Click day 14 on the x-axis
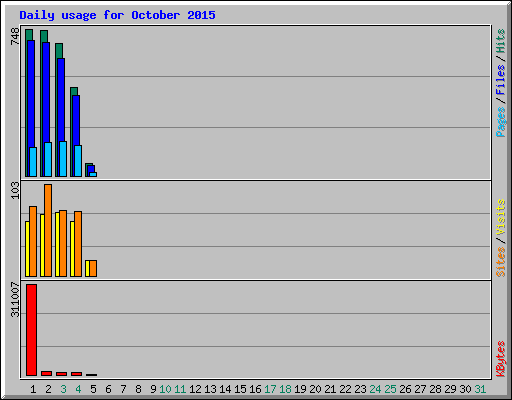Image resolution: width=512 pixels, height=400 pixels. coord(225,389)
